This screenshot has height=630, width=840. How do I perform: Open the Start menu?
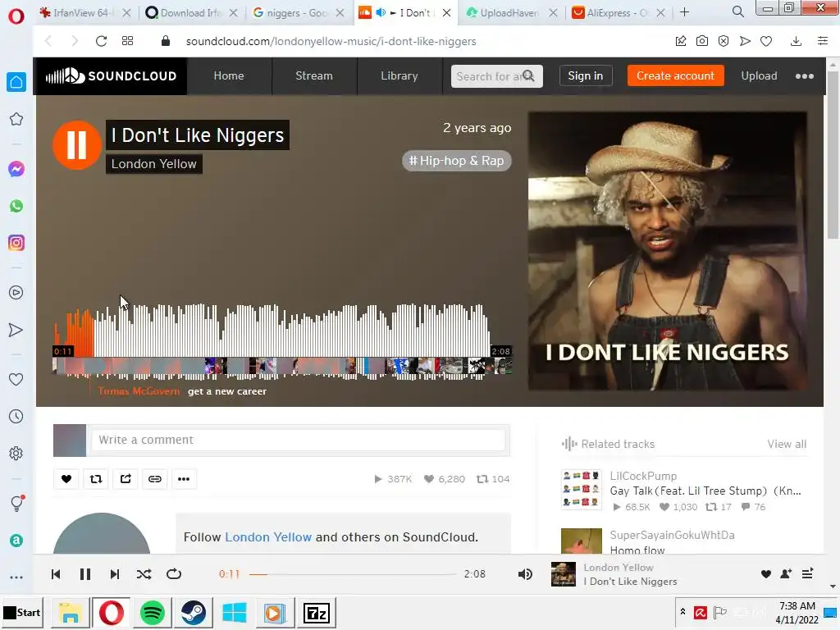[22, 612]
